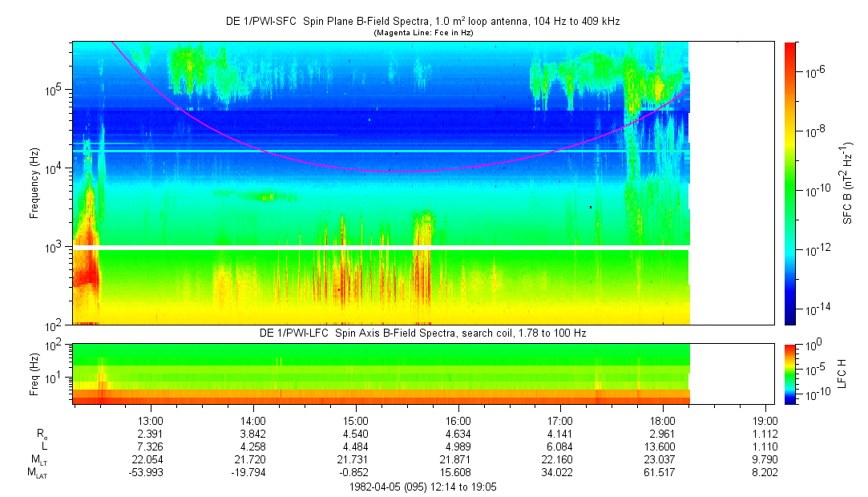
Task: Select the 13:00 time axis tick label
Action: tap(151, 420)
